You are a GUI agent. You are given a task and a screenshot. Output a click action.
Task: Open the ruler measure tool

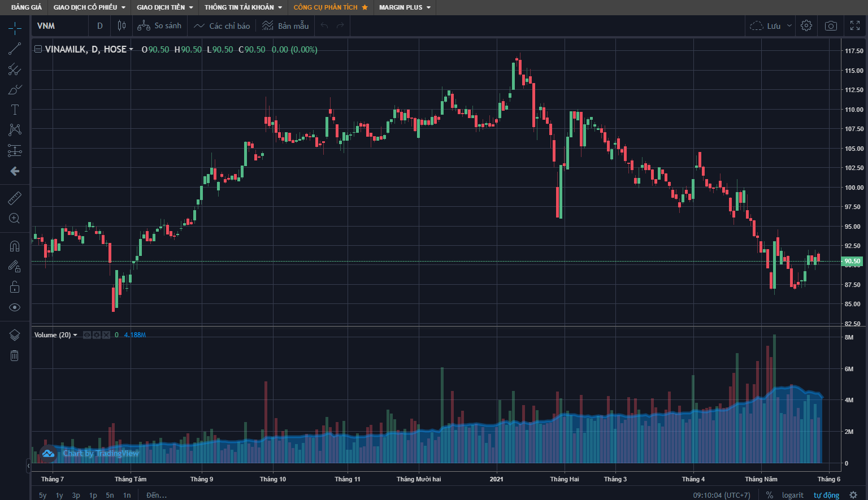tap(15, 198)
